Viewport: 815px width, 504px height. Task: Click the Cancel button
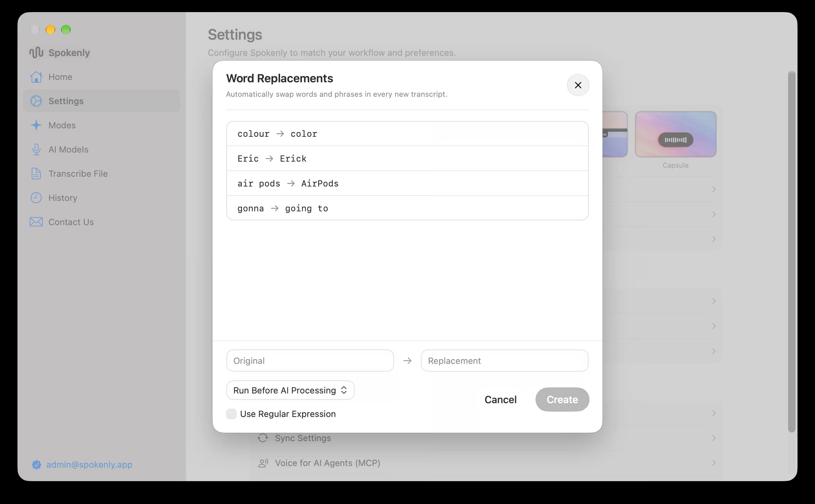point(500,400)
